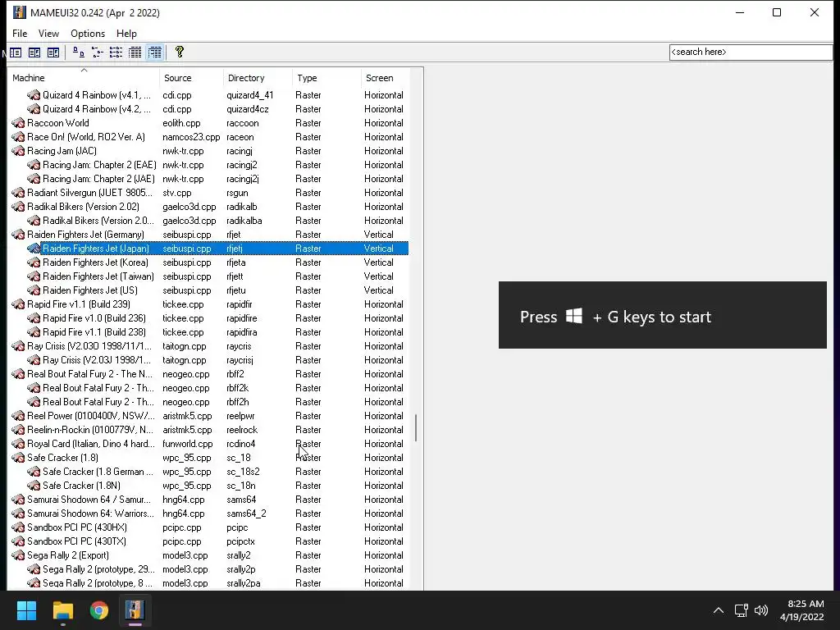Click directory cell reelrock
This screenshot has width=840, height=630.
coord(242,430)
